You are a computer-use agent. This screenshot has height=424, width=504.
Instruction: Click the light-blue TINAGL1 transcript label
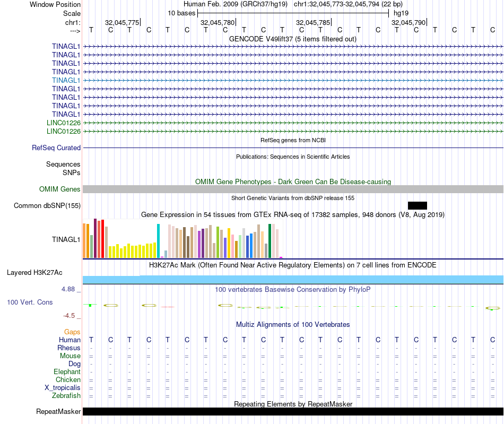pos(66,80)
